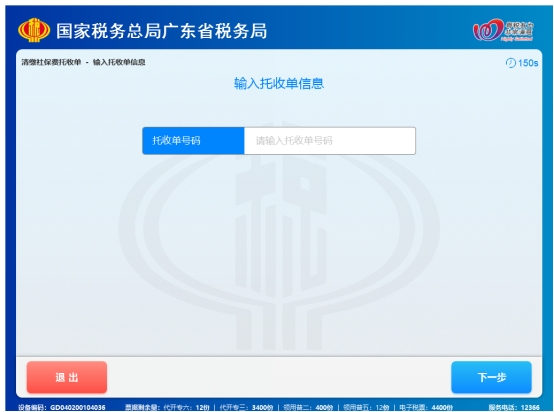Select the 清缴社保费托收单 breadcrumb
The width and height of the screenshot is (554, 412).
[x=51, y=62]
